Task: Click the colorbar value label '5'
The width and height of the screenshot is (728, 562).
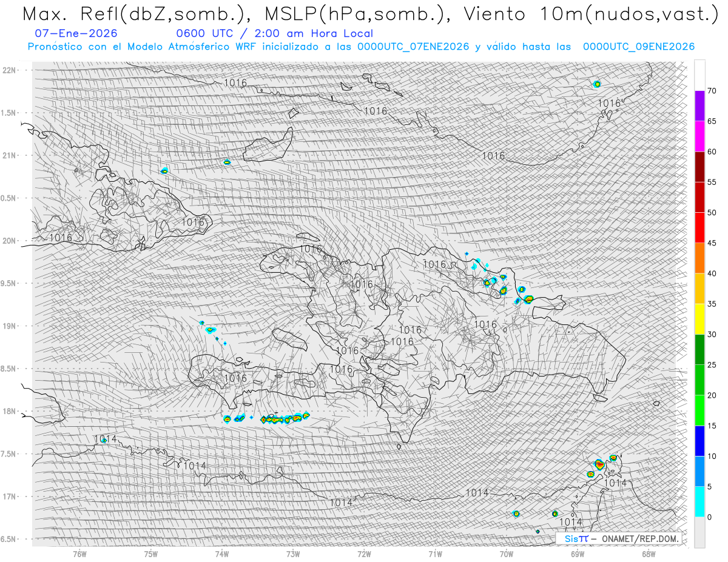Action: [710, 487]
